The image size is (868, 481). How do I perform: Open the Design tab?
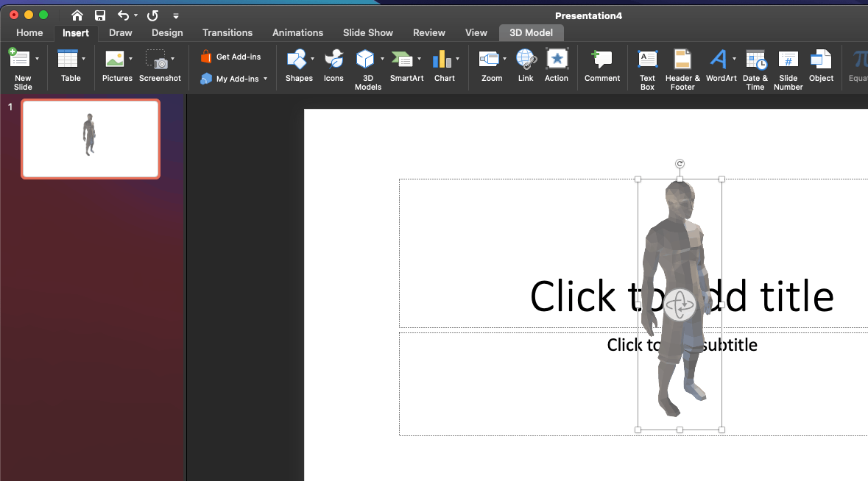167,32
